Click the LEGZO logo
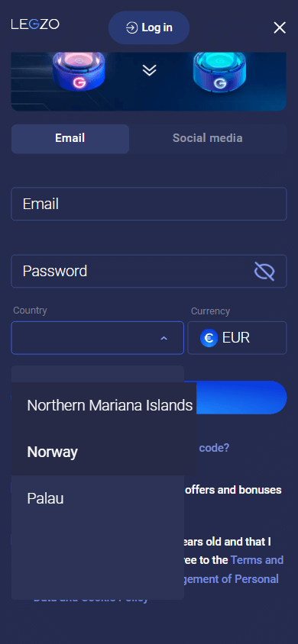 [35, 24]
